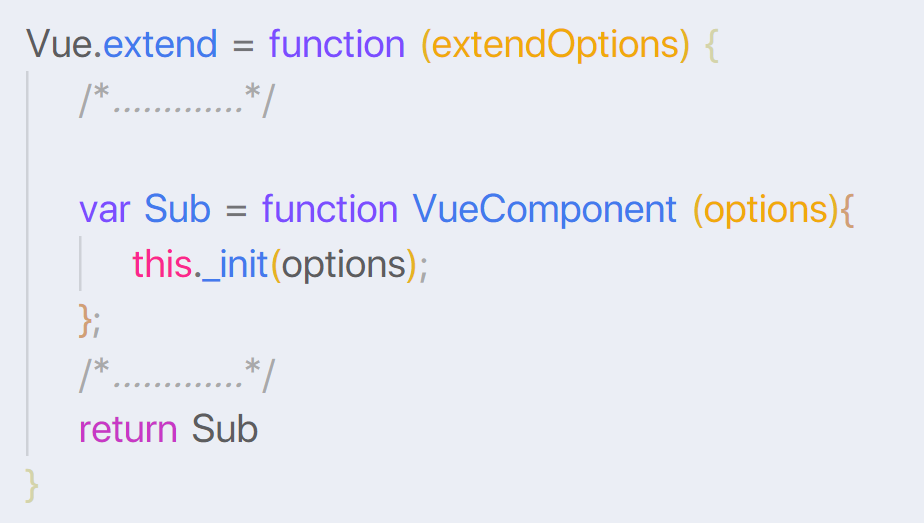Click the final closing brace

pyautogui.click(x=32, y=485)
